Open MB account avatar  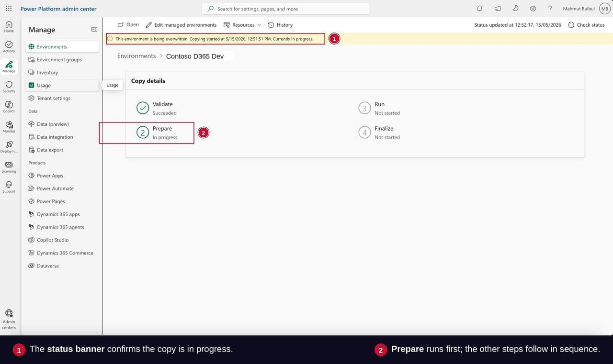pyautogui.click(x=604, y=9)
